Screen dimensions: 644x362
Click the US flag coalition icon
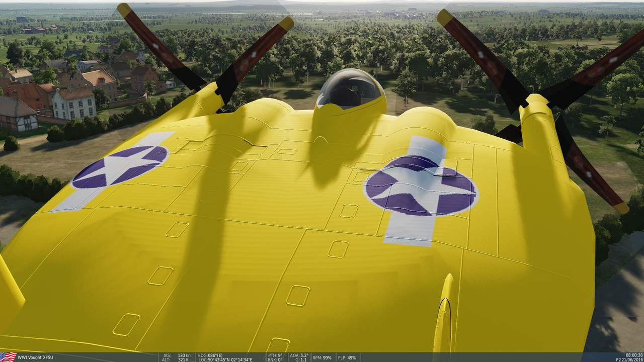click(x=7, y=356)
